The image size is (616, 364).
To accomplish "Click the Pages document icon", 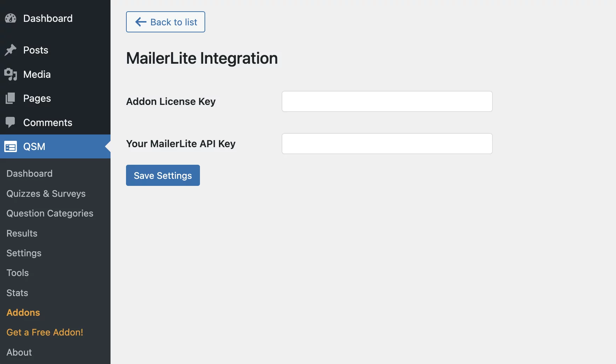I will (11, 98).
